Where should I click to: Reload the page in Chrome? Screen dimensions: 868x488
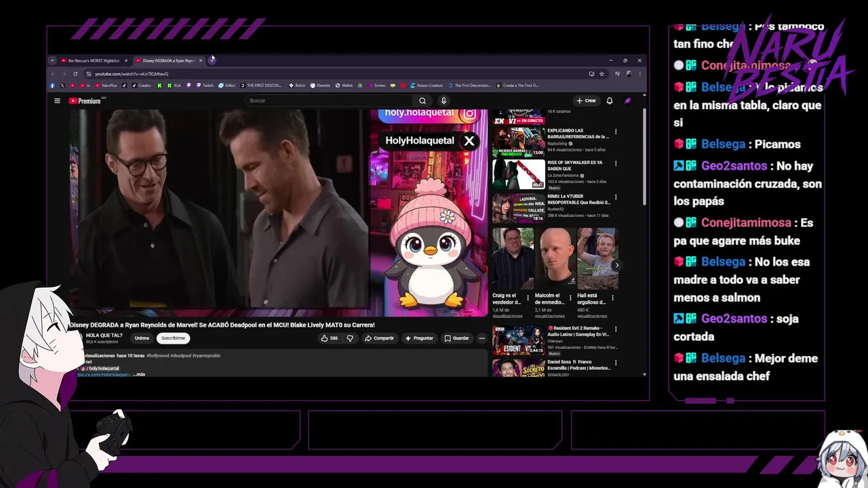[75, 74]
